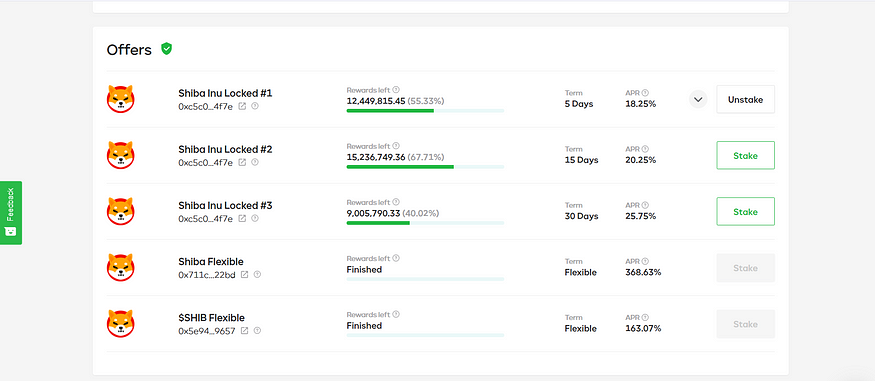Viewport: 875px width, 381px height.
Task: Click Stake for Shiba Inu Locked #3
Action: coord(746,211)
